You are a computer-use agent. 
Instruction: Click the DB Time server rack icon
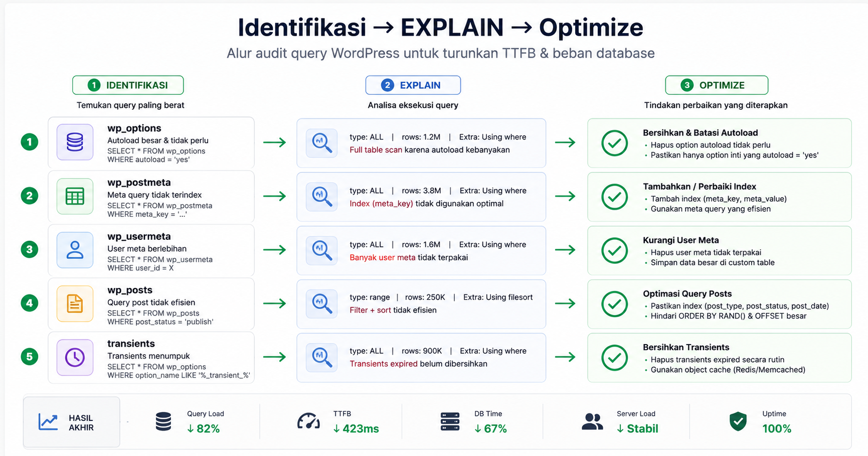(x=450, y=421)
